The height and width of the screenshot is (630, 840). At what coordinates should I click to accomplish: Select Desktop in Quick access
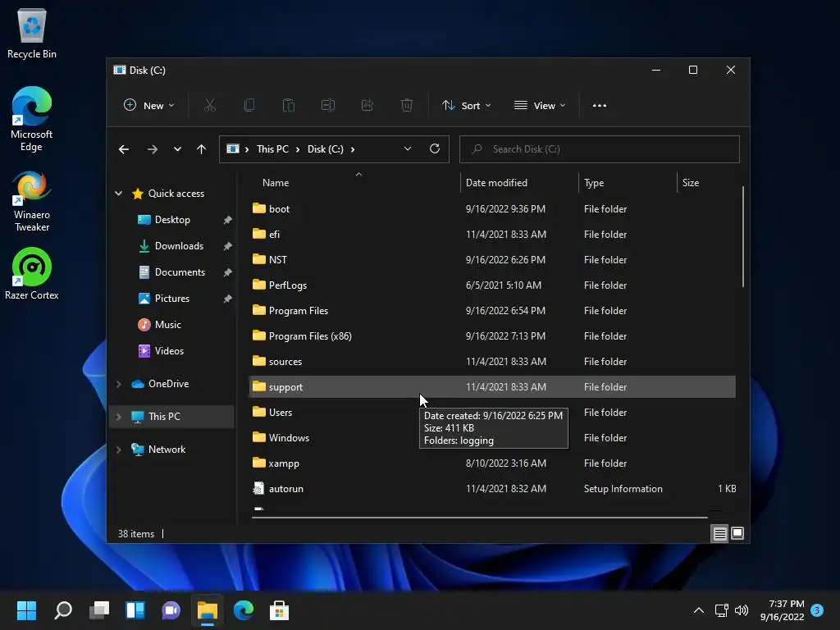tap(172, 220)
